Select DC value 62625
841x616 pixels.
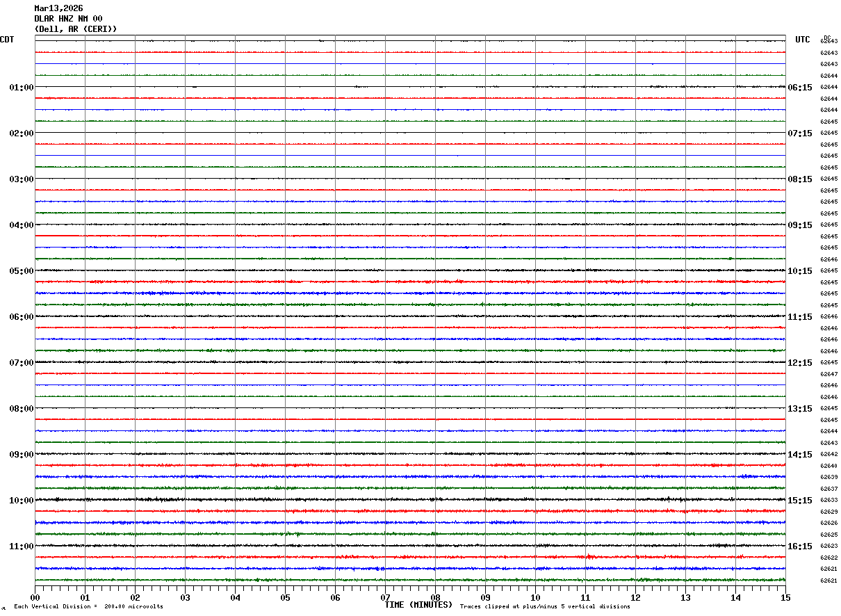point(828,535)
